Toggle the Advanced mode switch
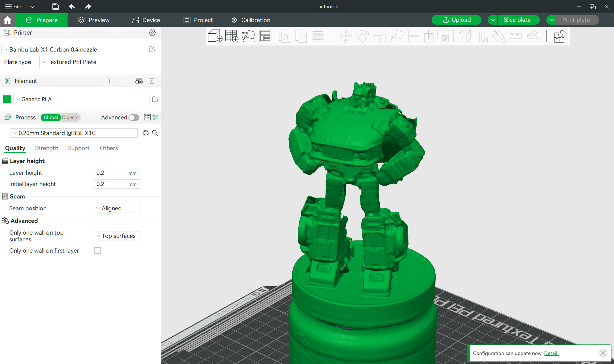The width and height of the screenshot is (614, 364). [x=134, y=117]
